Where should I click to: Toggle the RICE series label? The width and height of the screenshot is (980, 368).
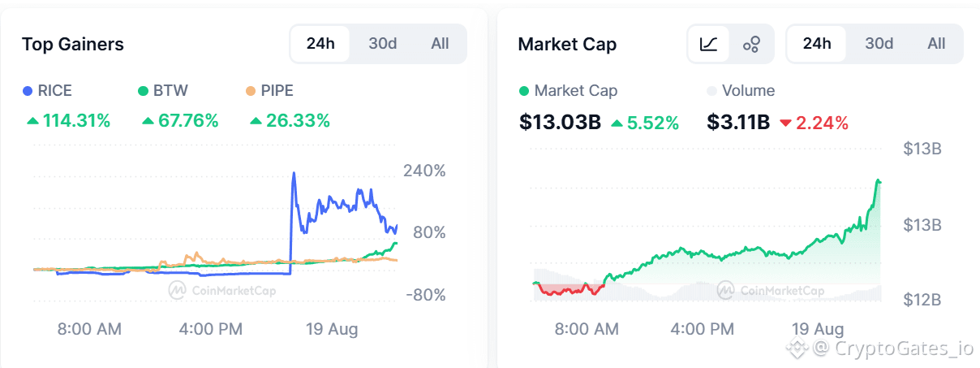click(x=55, y=91)
